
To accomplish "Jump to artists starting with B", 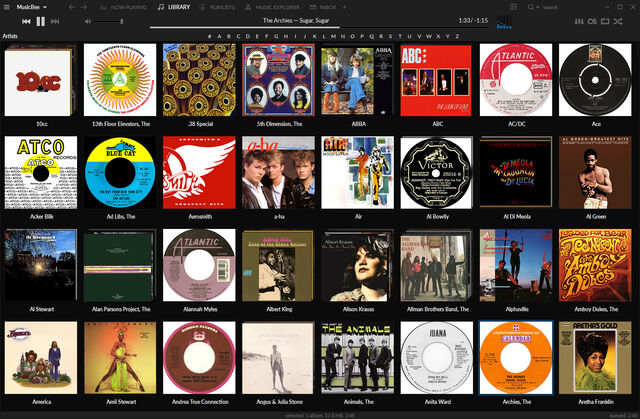I will pyautogui.click(x=229, y=36).
